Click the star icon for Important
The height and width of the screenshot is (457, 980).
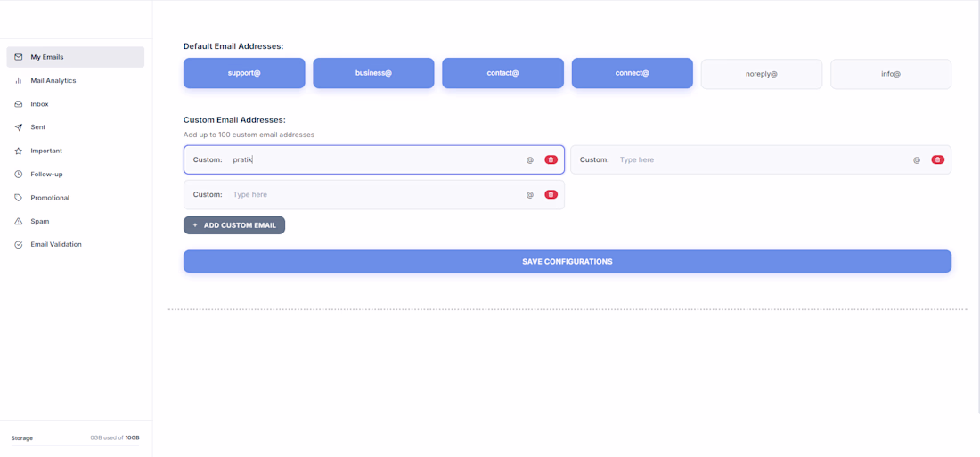[x=19, y=151]
